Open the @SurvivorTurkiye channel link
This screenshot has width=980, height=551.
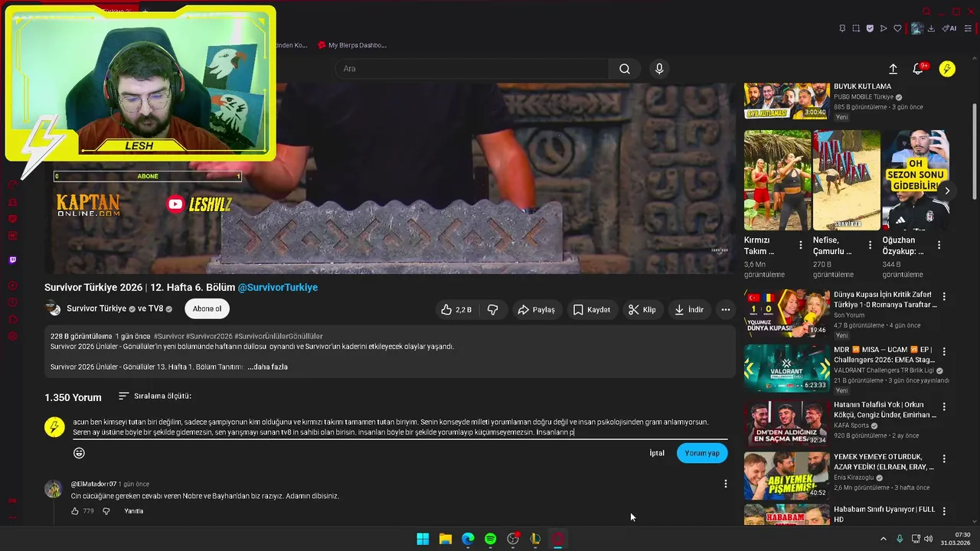(x=278, y=288)
